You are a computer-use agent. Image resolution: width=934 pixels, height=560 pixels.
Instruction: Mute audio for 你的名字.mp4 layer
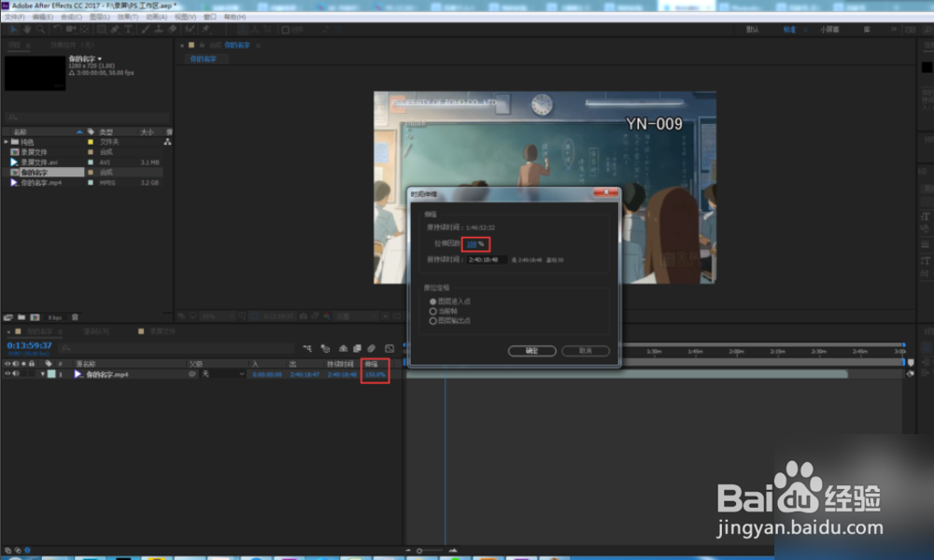(16, 373)
